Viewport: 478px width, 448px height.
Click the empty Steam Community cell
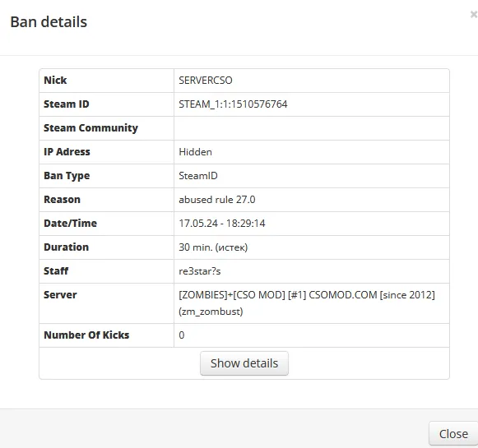pos(312,128)
